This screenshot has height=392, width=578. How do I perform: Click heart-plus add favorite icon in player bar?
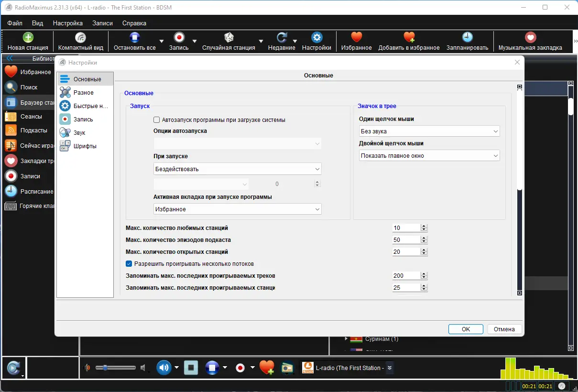(x=267, y=368)
